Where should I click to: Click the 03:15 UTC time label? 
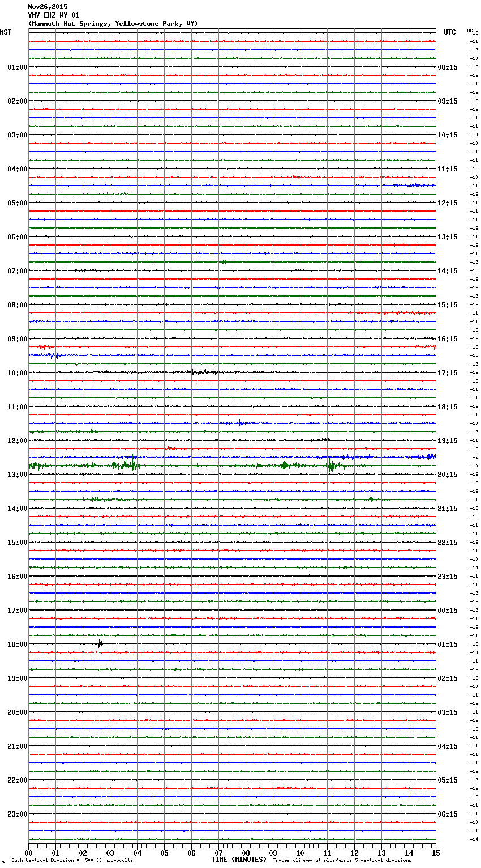pyautogui.click(x=448, y=712)
